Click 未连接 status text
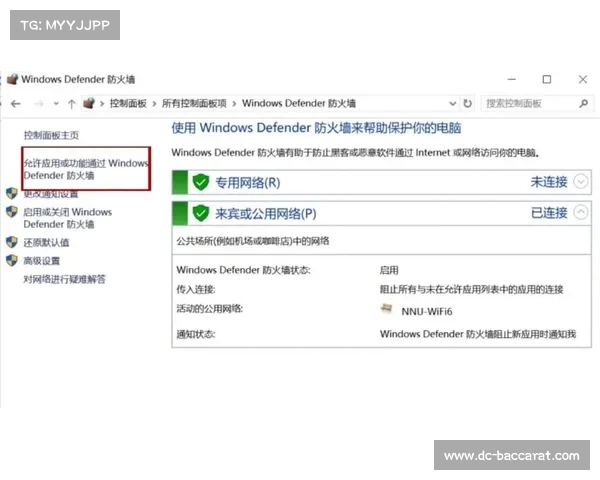Viewport: 600px width, 480px height. click(549, 182)
